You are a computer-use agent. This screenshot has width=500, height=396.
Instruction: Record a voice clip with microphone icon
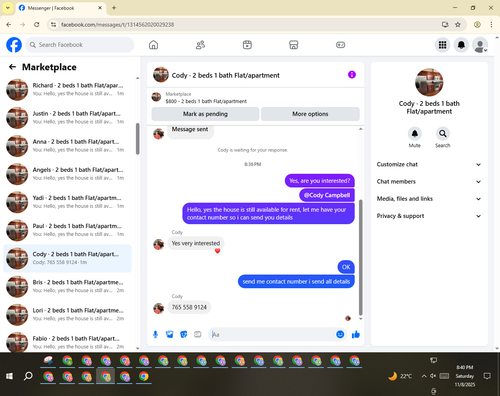(155, 334)
